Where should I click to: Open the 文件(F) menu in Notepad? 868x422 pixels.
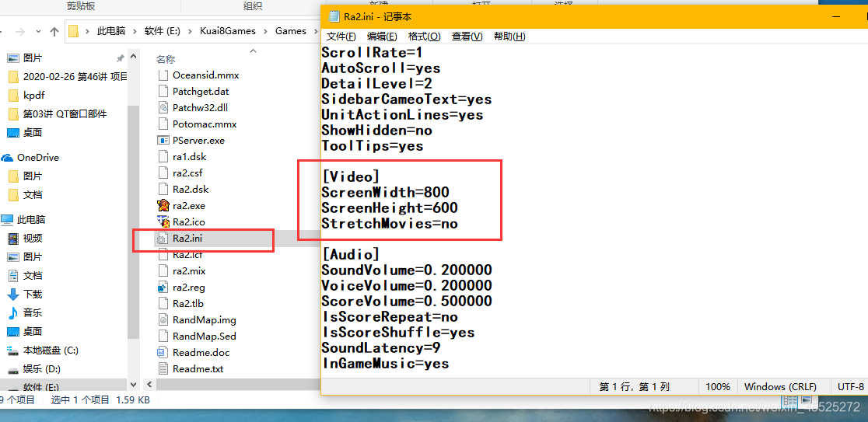[x=341, y=37]
